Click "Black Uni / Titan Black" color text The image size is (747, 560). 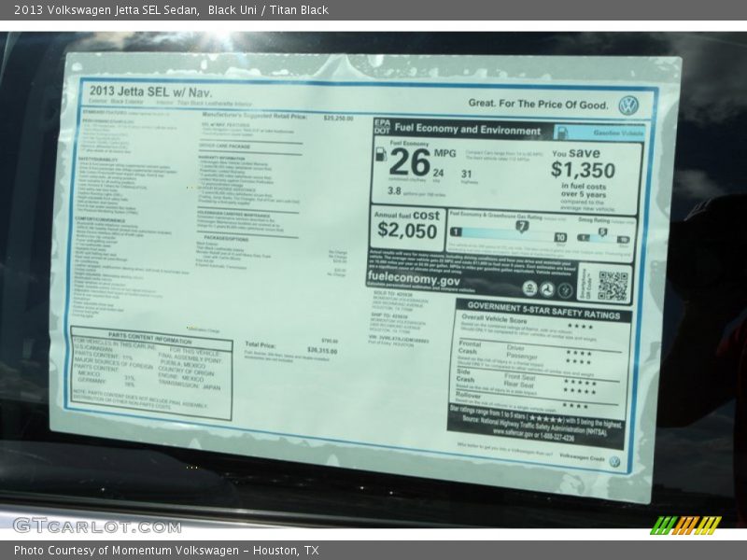coord(268,10)
